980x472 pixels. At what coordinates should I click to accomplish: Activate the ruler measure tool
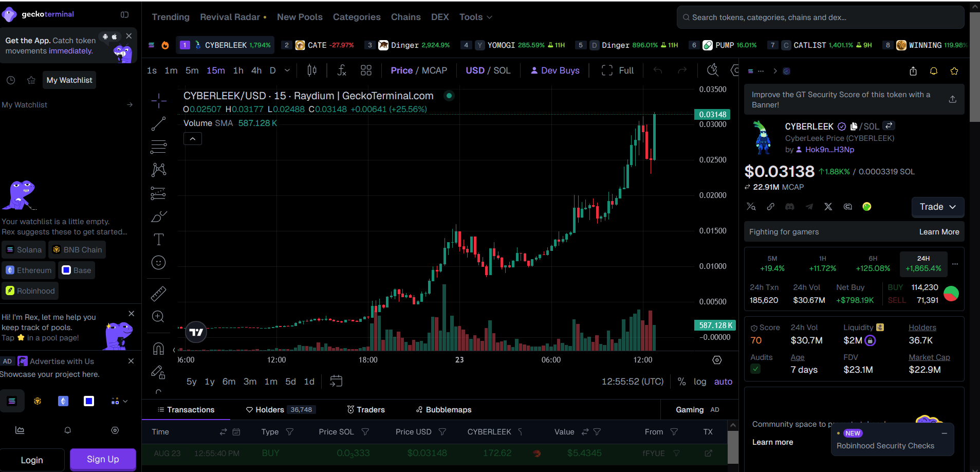point(159,294)
